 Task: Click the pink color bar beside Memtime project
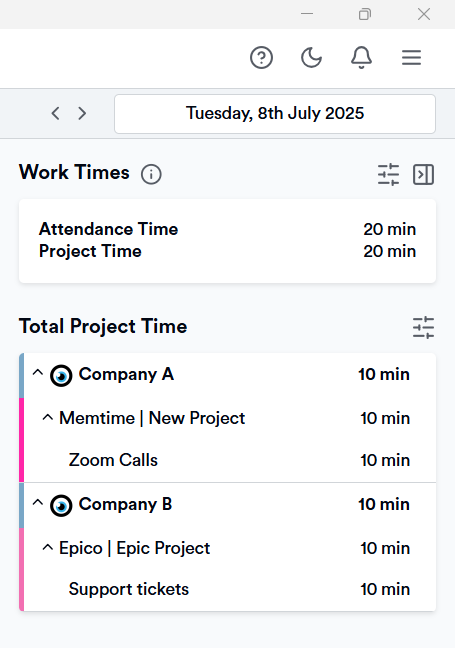(21, 440)
